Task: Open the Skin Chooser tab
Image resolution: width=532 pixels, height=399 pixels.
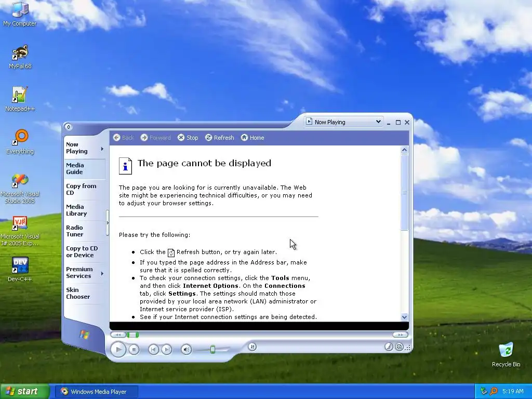Action: point(85,293)
